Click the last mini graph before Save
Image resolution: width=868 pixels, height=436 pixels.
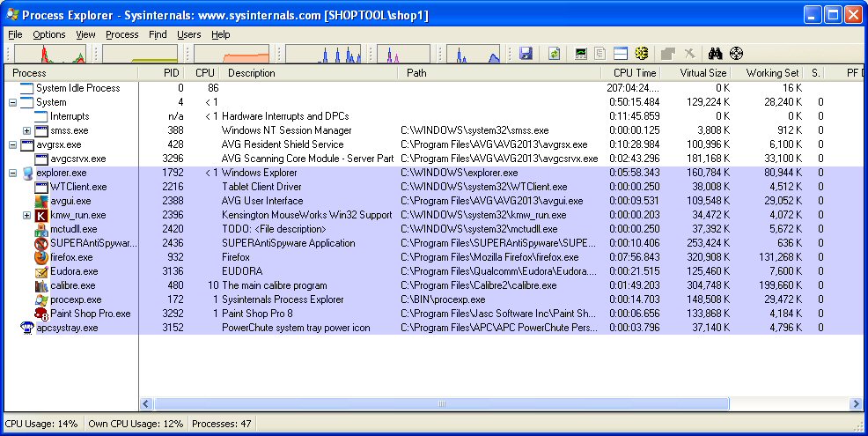coord(474,54)
